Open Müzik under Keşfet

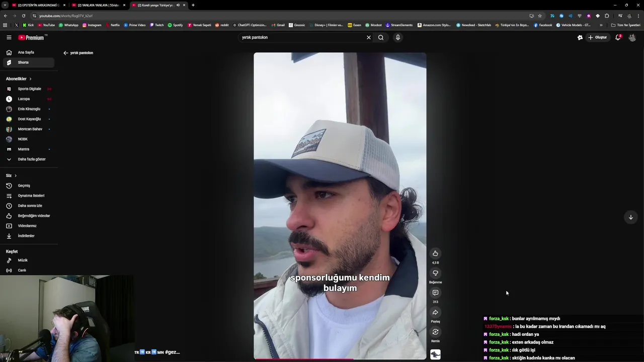point(29,260)
